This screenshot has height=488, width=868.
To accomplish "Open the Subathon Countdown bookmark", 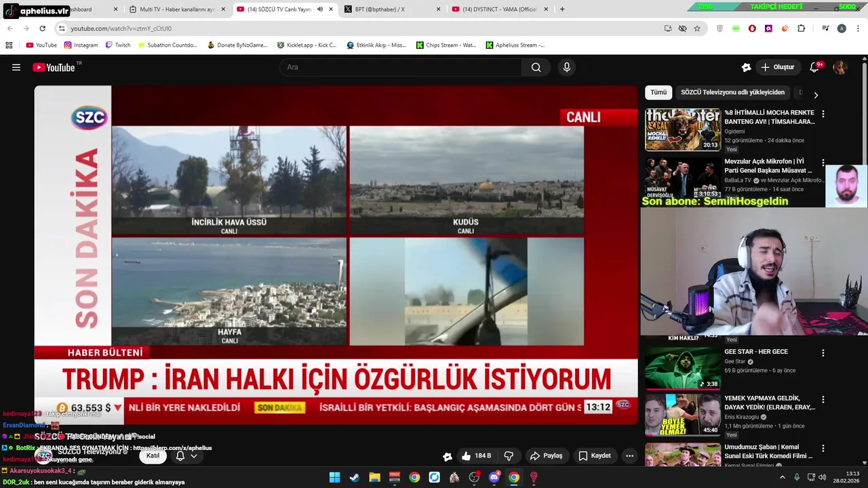I will pos(167,45).
